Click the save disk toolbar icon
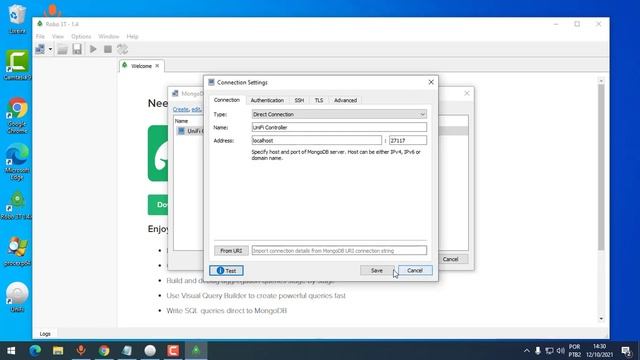Image resolution: width=640 pixels, height=360 pixels. (77, 49)
